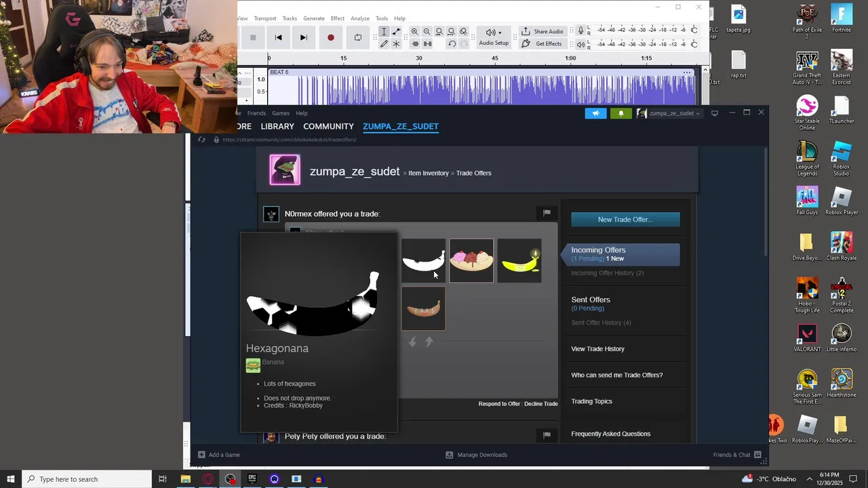Click Add a Game in Steam
The width and height of the screenshot is (868, 488).
tap(219, 455)
